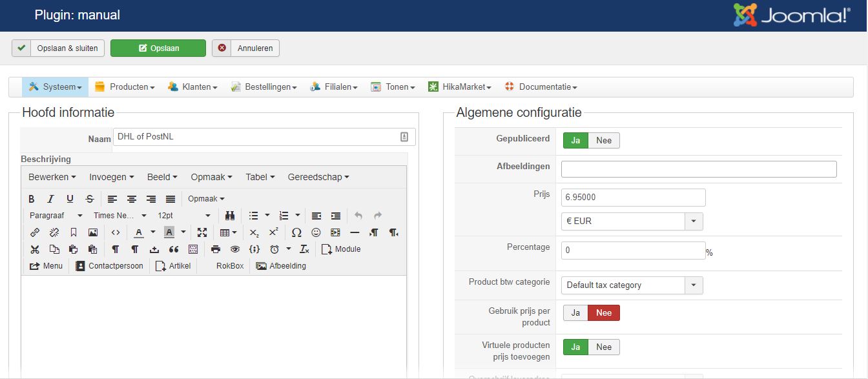868x379 pixels.
Task: Open the EUR currency dropdown
Action: coord(694,221)
